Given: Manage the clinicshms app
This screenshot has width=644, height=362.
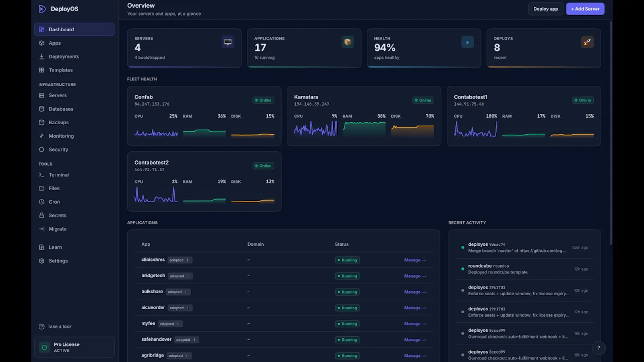Looking at the screenshot, I should point(415,260).
